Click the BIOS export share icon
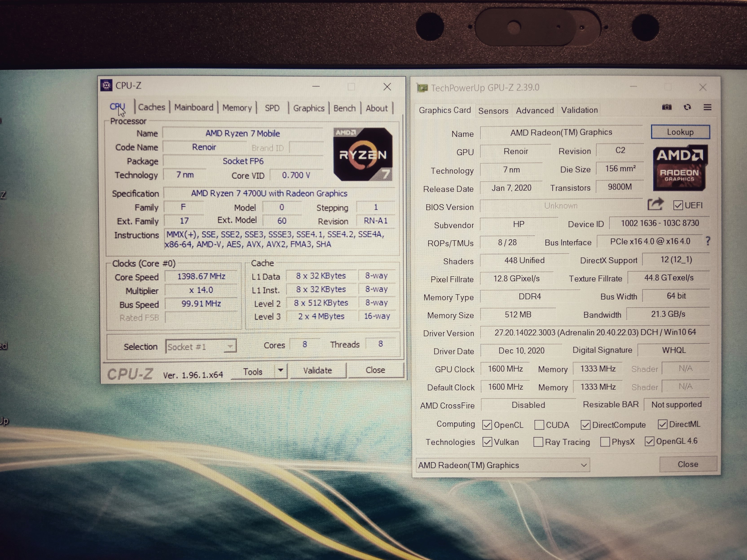 655,205
